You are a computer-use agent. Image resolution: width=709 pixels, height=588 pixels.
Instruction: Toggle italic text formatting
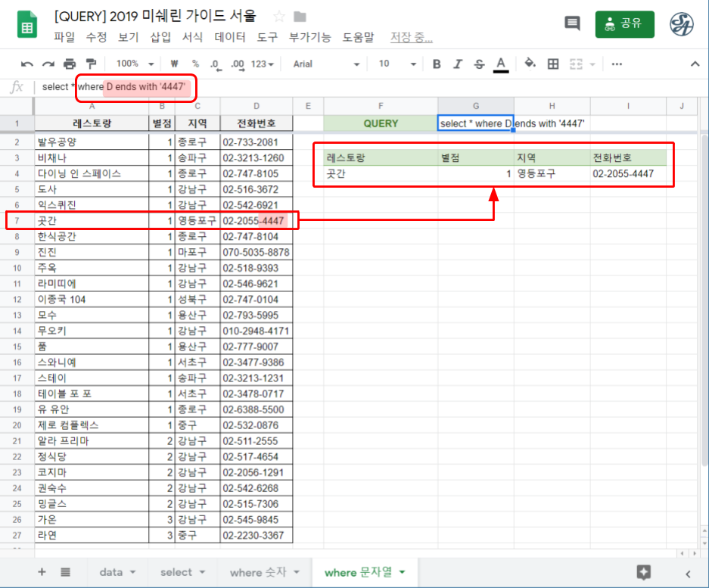click(x=457, y=64)
